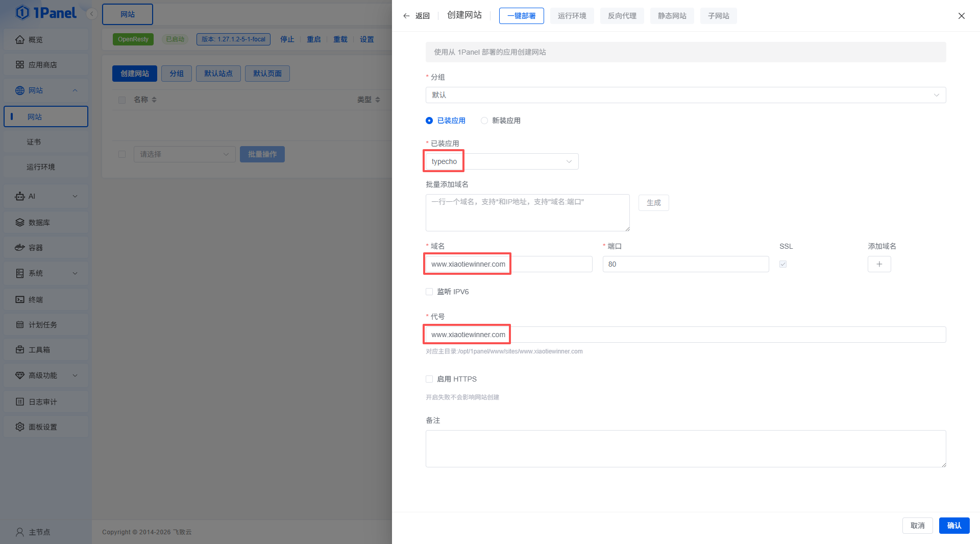Expand the AI sidebar menu chevron
Image resolution: width=980 pixels, height=544 pixels.
tap(75, 196)
